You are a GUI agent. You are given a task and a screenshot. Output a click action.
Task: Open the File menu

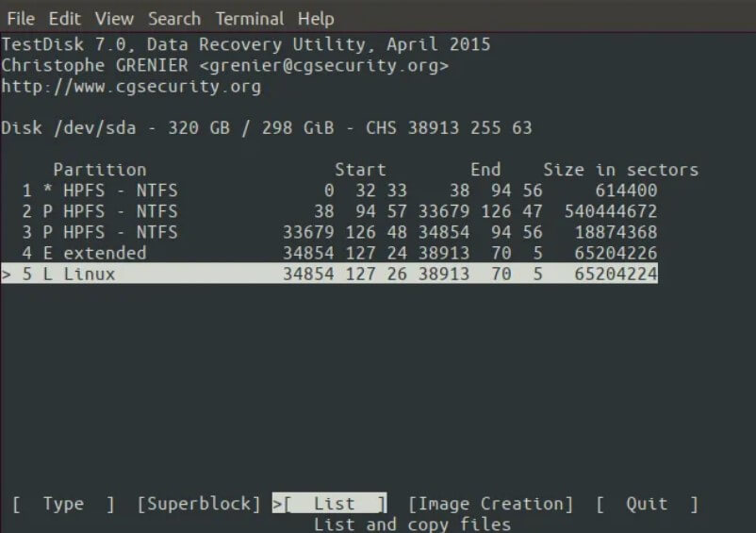21,19
